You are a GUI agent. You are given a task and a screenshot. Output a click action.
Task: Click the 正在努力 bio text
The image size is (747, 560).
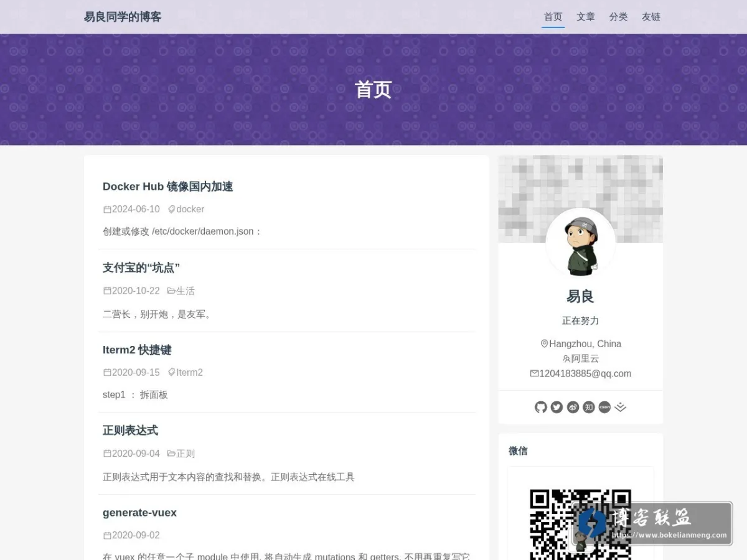point(580,320)
